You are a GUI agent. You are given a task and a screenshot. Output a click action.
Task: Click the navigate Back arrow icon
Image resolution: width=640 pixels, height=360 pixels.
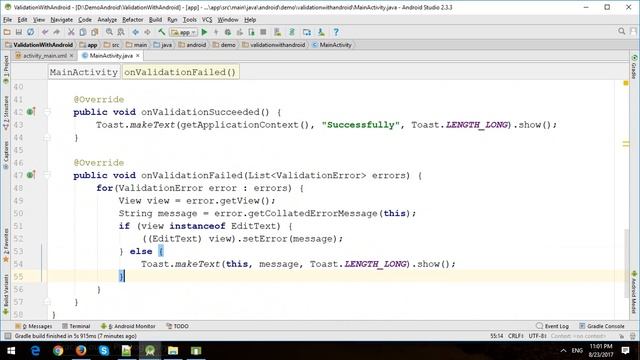click(136, 32)
